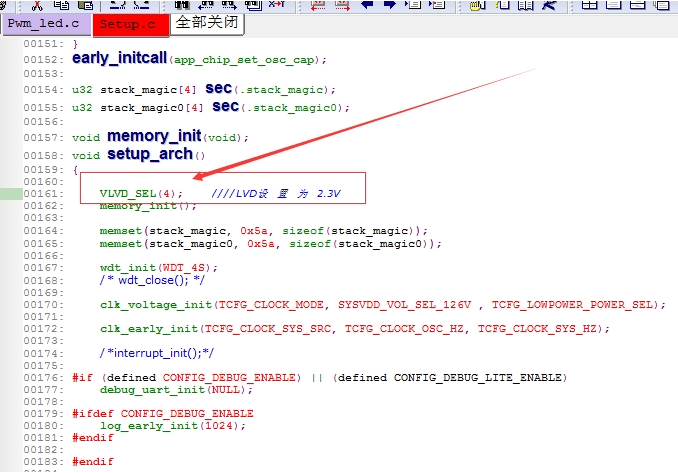
Task: Click #endif on line 181
Action: point(93,438)
